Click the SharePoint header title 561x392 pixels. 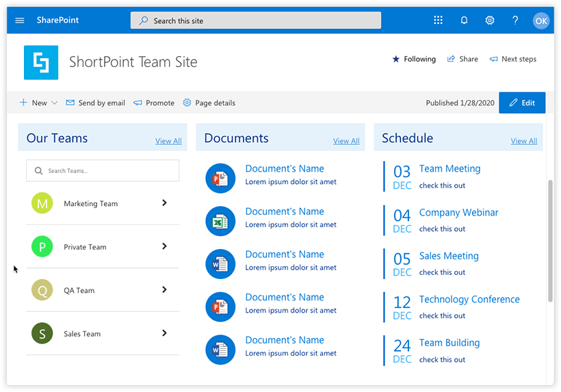(57, 20)
